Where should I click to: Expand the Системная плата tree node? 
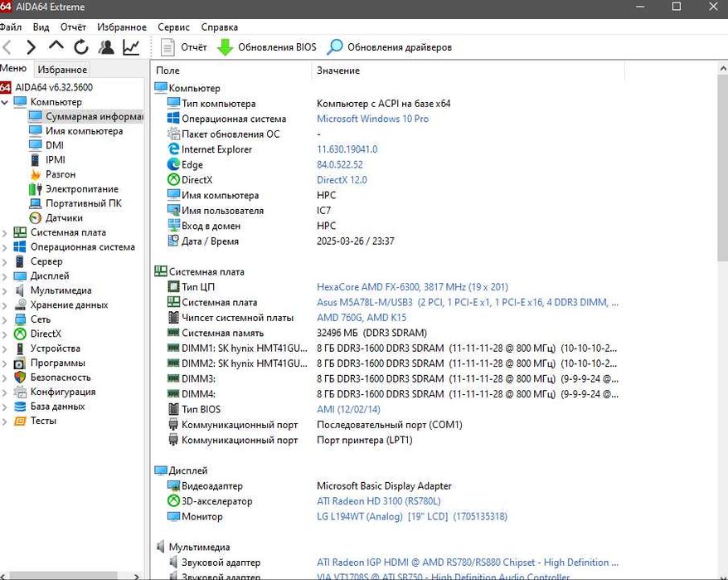5,232
